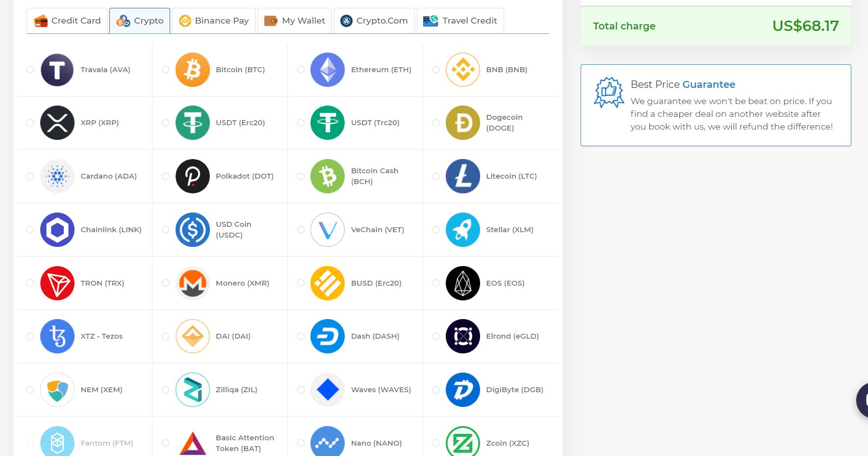Click the Dogecoin logo
The image size is (868, 456).
(463, 123)
